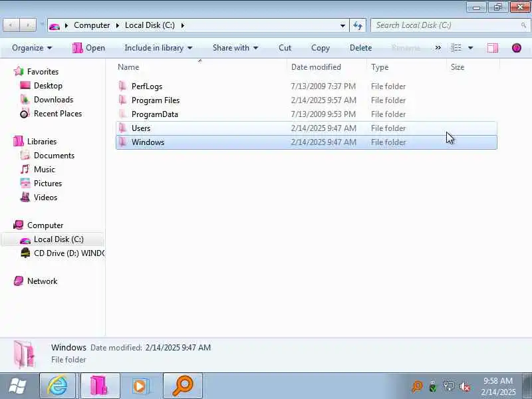Open Windows Media Player from taskbar

pyautogui.click(x=141, y=386)
